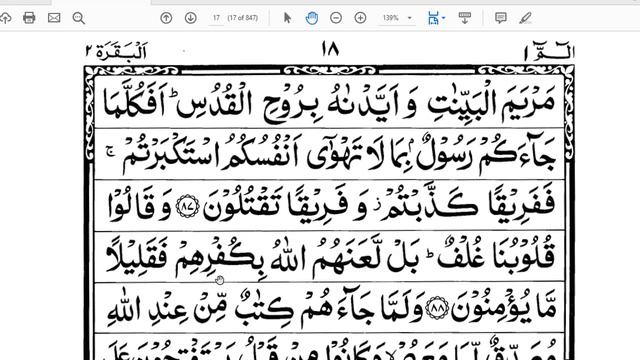
Task: Open the zoom level dropdown arrow
Action: (409, 18)
